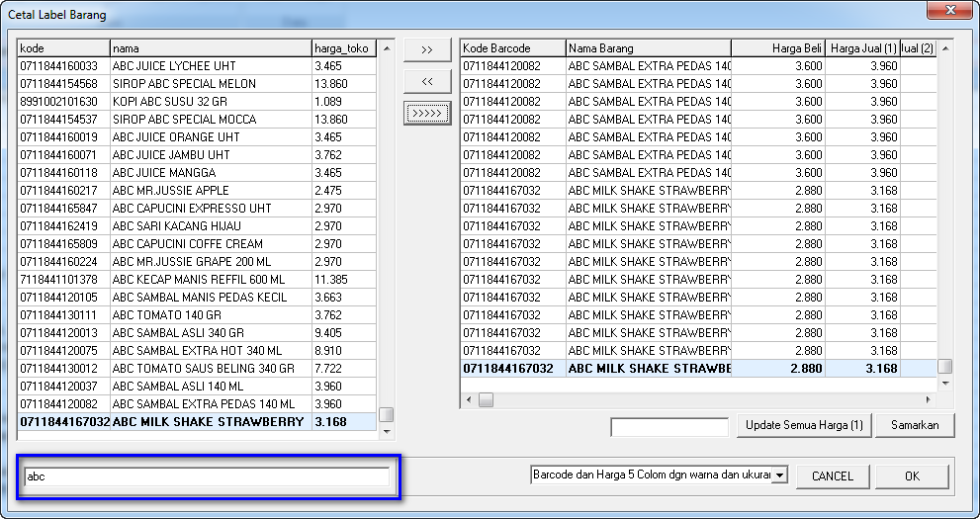This screenshot has height=519, width=980.
Task: Click the Kode Barcode column header
Action: pos(513,48)
